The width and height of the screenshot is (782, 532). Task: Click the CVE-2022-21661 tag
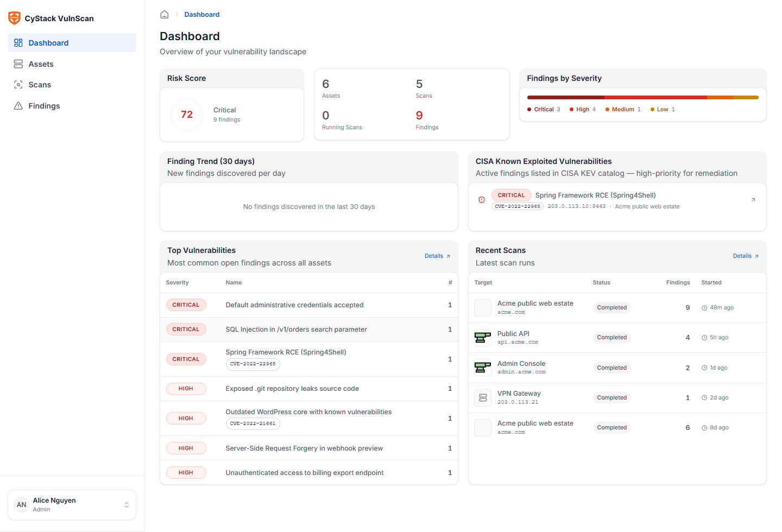tap(253, 424)
